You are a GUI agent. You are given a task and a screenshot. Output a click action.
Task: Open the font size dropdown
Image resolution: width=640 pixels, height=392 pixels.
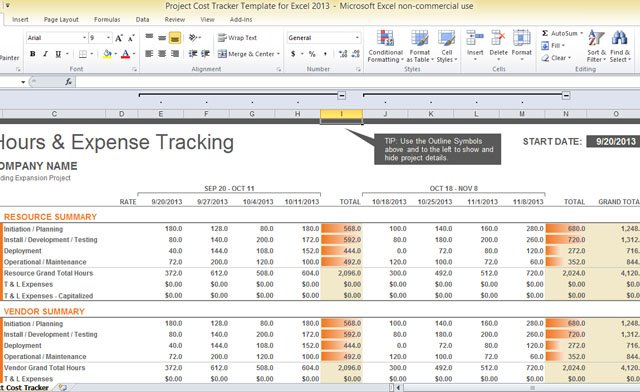point(108,38)
